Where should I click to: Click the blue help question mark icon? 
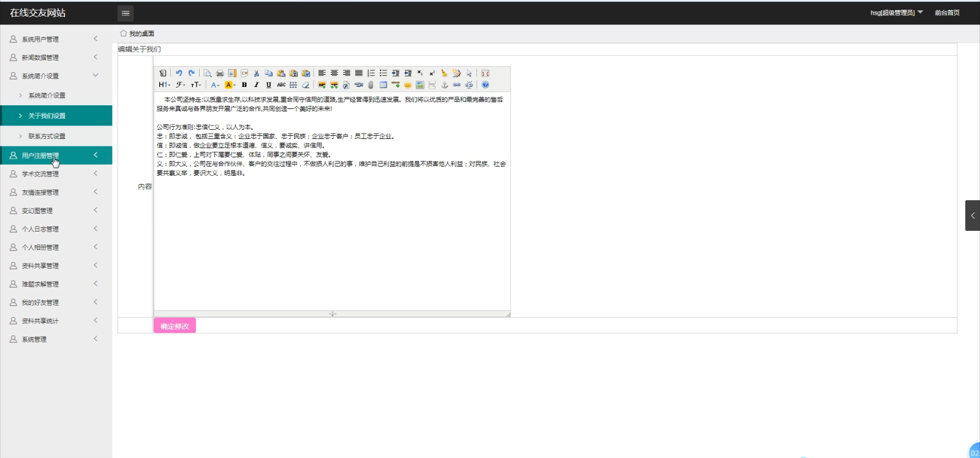pos(485,85)
